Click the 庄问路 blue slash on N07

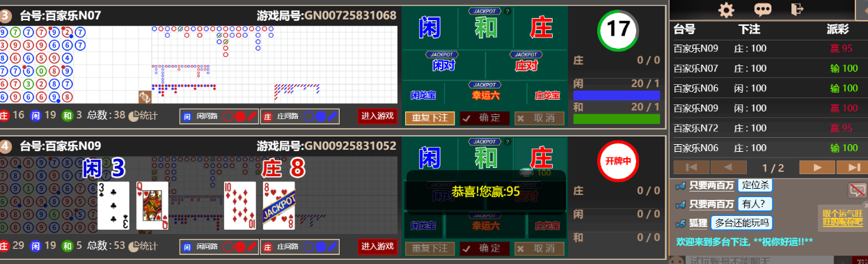[x=333, y=117]
